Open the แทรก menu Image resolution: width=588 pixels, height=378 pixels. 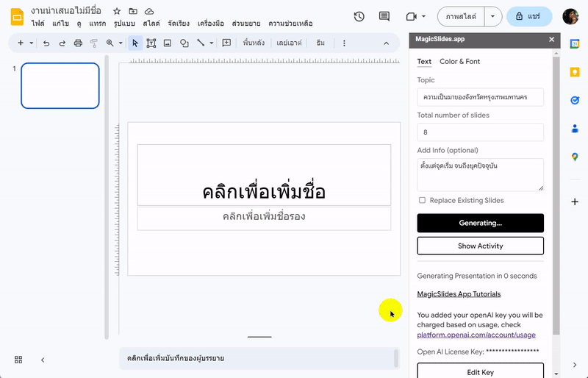pyautogui.click(x=98, y=24)
